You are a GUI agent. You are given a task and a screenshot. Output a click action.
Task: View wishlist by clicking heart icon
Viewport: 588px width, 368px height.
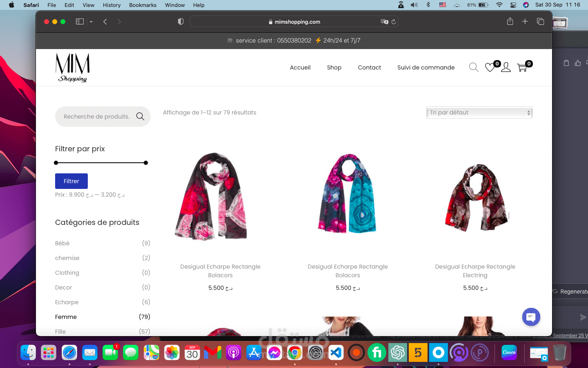pos(490,68)
